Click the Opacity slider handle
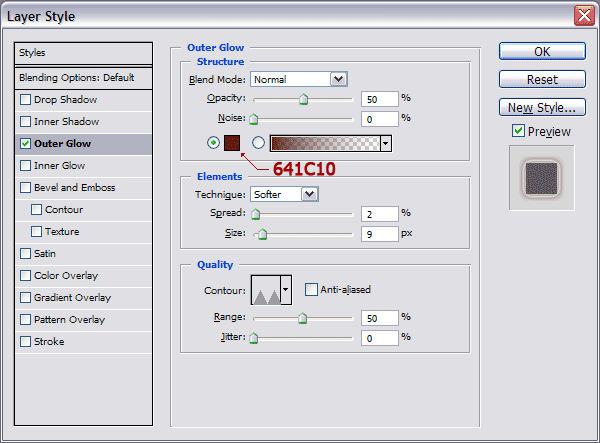 pos(303,99)
